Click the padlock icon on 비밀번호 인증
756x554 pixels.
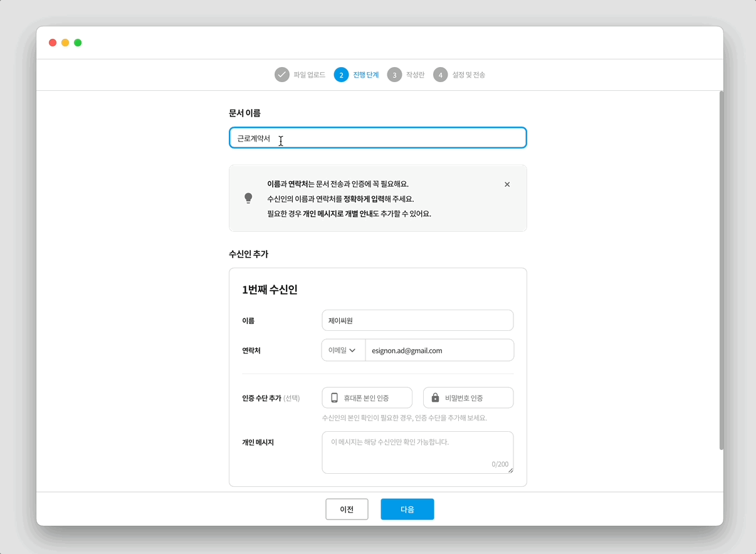(435, 397)
